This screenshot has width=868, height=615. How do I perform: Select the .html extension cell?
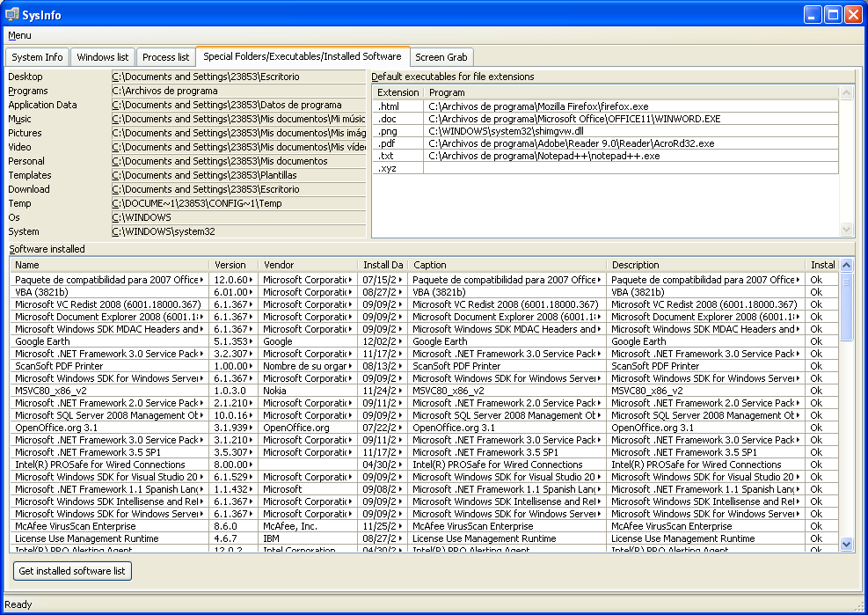[x=398, y=106]
